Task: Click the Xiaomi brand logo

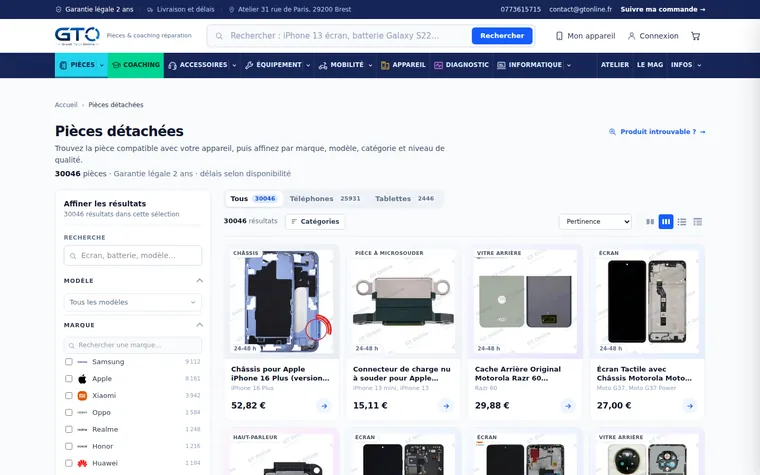Action: click(x=82, y=396)
